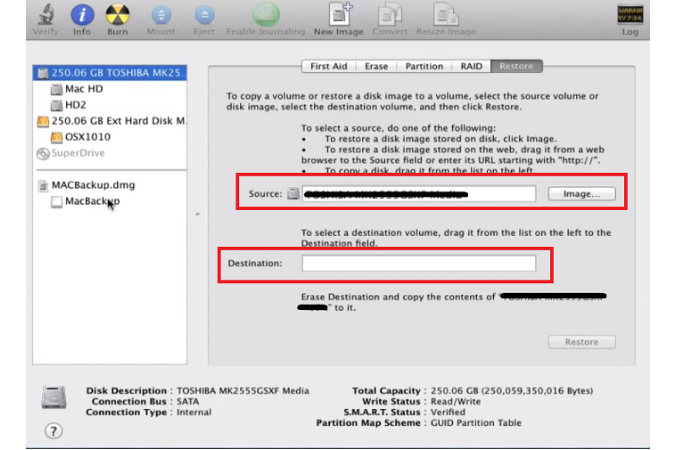Click the Enable Journaling toolbar icon
This screenshot has height=450, width=700.
(266, 14)
